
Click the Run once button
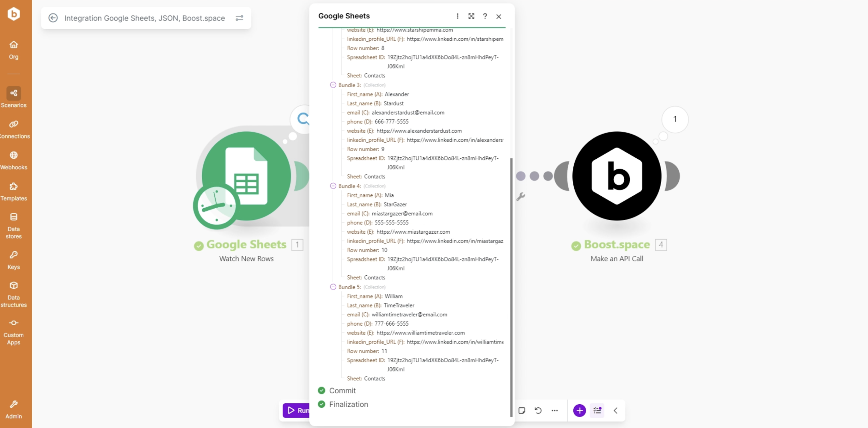coord(296,410)
